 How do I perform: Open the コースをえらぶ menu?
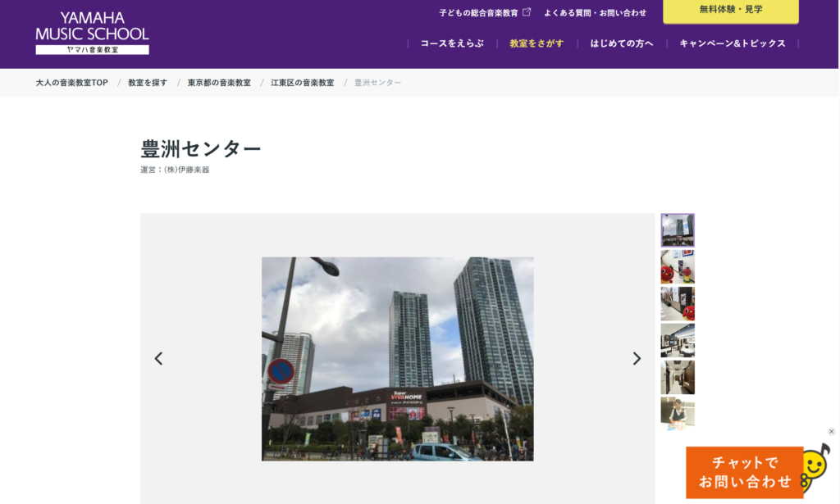pos(452,43)
